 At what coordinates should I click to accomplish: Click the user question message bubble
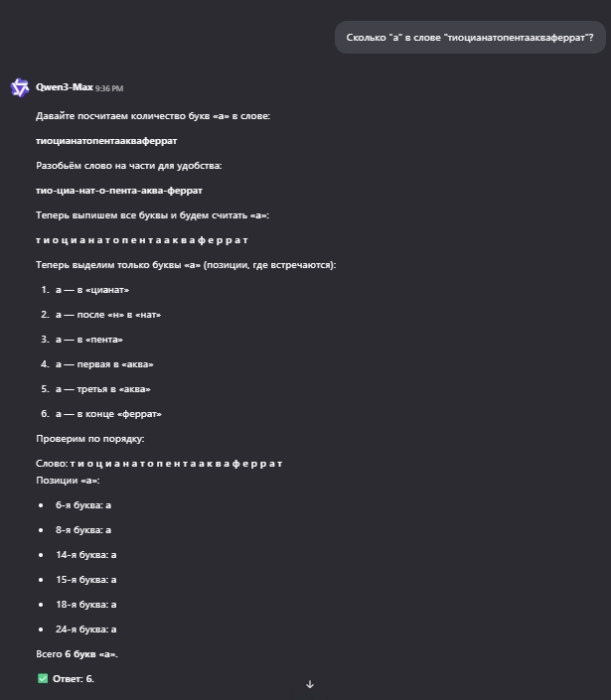click(470, 38)
